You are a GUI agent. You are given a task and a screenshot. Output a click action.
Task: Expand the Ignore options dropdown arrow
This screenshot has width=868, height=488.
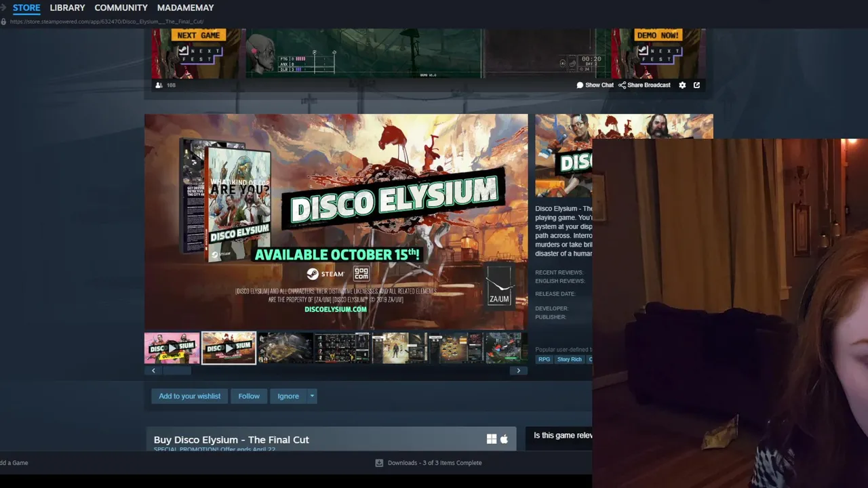tap(312, 396)
